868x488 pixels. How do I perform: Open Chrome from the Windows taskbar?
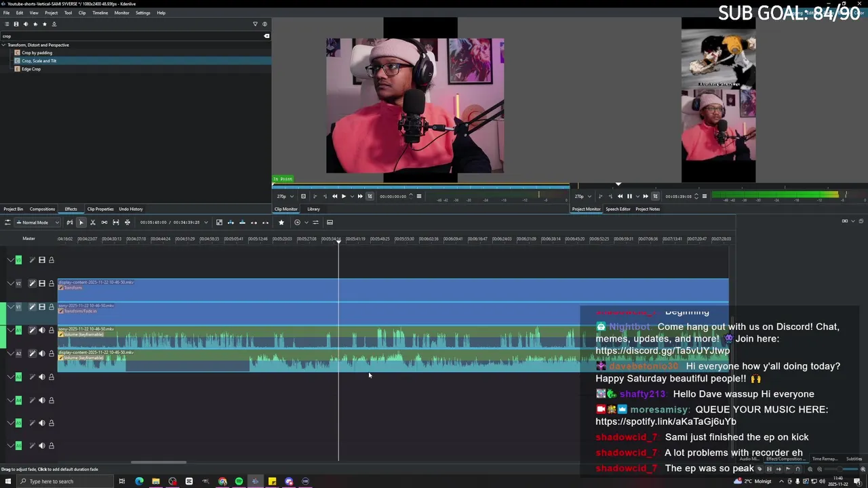pyautogui.click(x=222, y=481)
